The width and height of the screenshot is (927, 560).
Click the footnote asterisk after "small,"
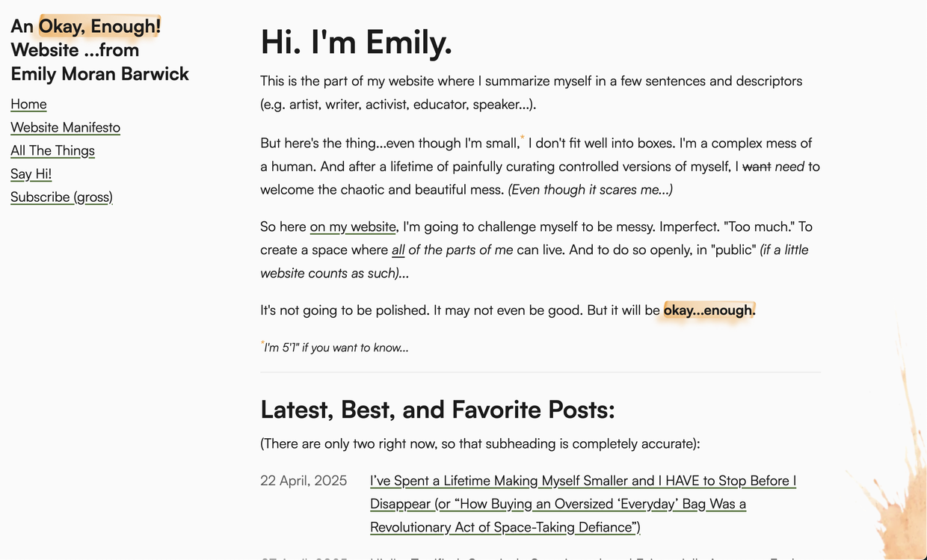click(x=523, y=138)
